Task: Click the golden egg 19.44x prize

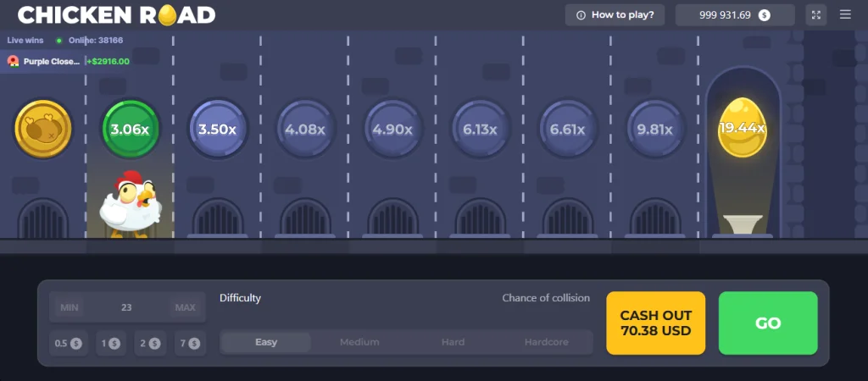Action: point(742,128)
